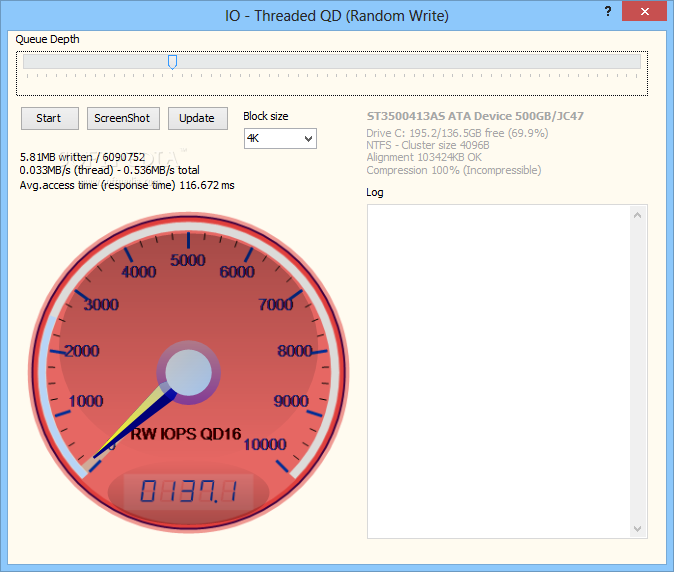
Task: Click the Queue Depth slider track
Action: 332,61
